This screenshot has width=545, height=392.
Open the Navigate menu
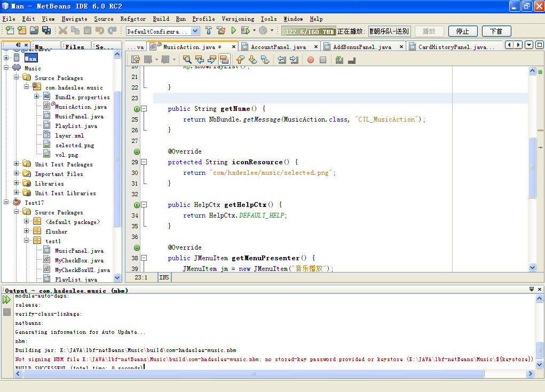(x=74, y=19)
